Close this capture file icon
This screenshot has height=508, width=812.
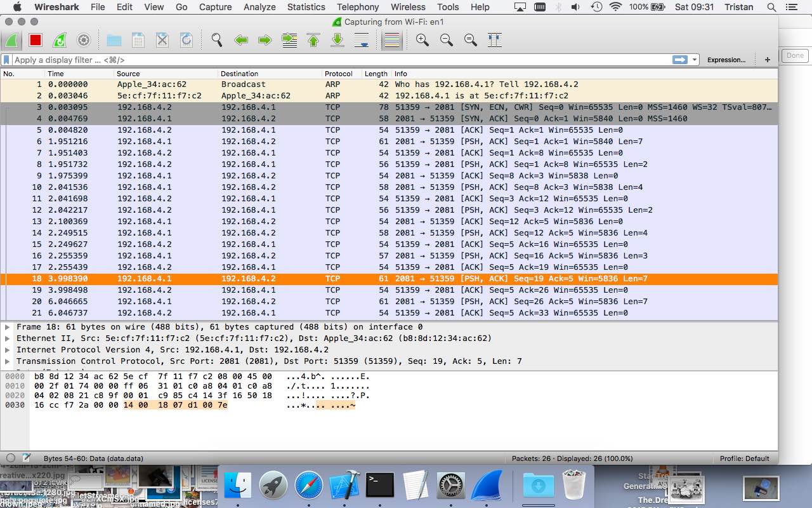162,41
